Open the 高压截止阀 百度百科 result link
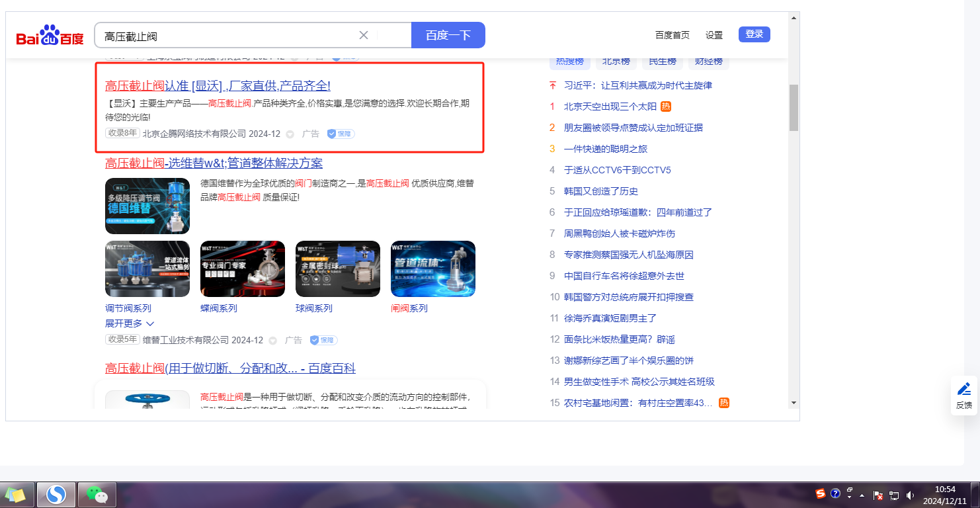 [230, 368]
